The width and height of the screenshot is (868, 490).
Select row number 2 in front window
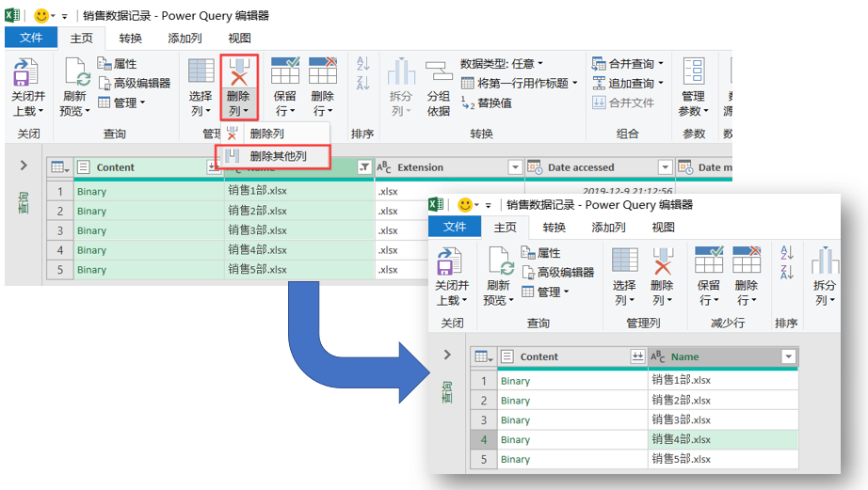click(x=484, y=401)
